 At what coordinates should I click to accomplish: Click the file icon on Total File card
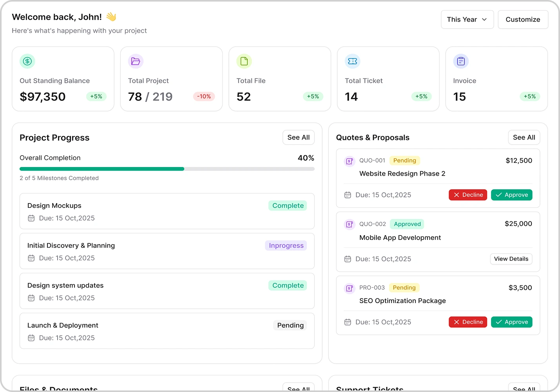244,61
